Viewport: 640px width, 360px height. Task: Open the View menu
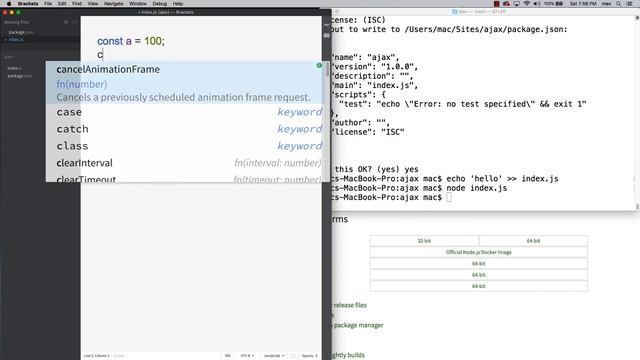click(x=93, y=4)
